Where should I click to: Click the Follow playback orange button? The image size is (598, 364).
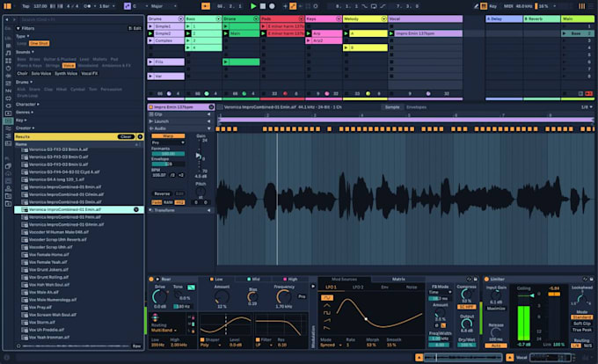[x=206, y=6]
